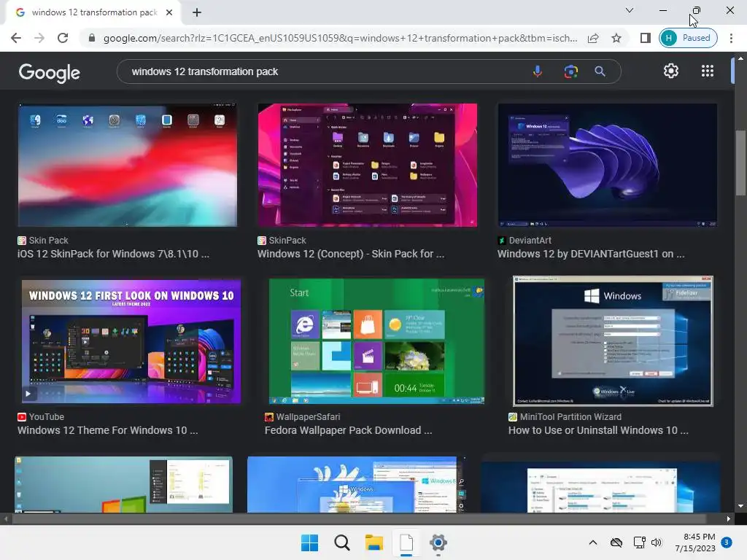Open tab search dropdown arrow
The image size is (747, 560).
click(630, 10)
